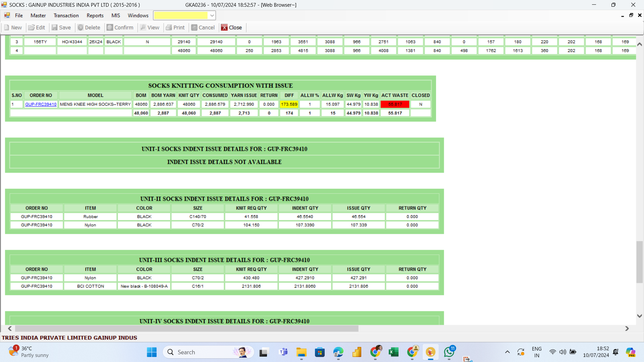Image resolution: width=644 pixels, height=362 pixels.
Task: Click the Close toolbar button
Action: 231,27
